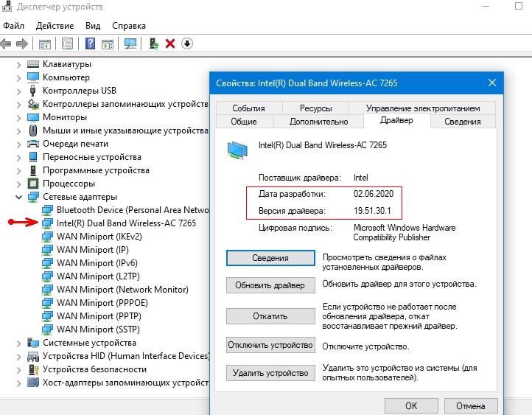532x415 pixels.
Task: Click the Properties sheet toolbar icon
Action: click(68, 43)
